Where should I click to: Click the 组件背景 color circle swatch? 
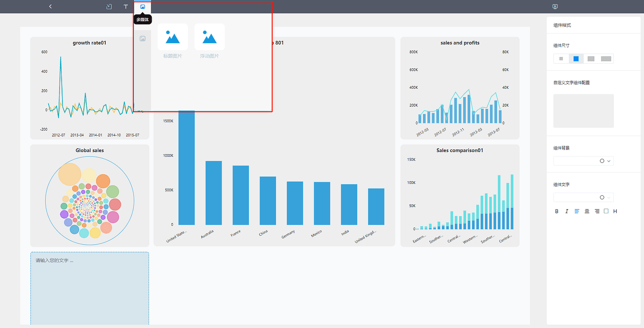pyautogui.click(x=602, y=161)
